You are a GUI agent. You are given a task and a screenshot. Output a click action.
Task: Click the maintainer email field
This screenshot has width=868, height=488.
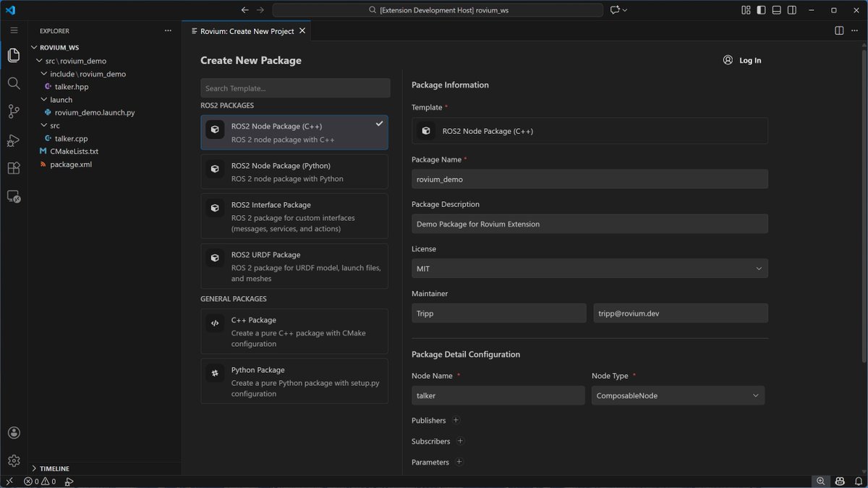(681, 314)
